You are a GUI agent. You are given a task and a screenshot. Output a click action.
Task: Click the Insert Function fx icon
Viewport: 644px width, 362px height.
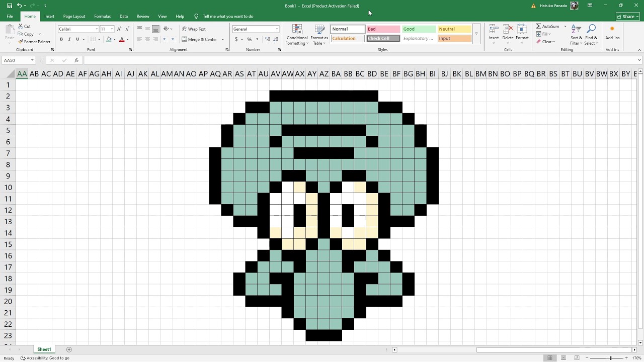tap(76, 60)
